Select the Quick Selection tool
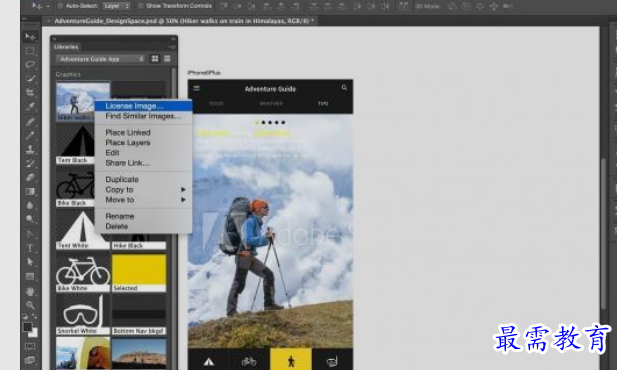The height and width of the screenshot is (370, 617). point(30,78)
